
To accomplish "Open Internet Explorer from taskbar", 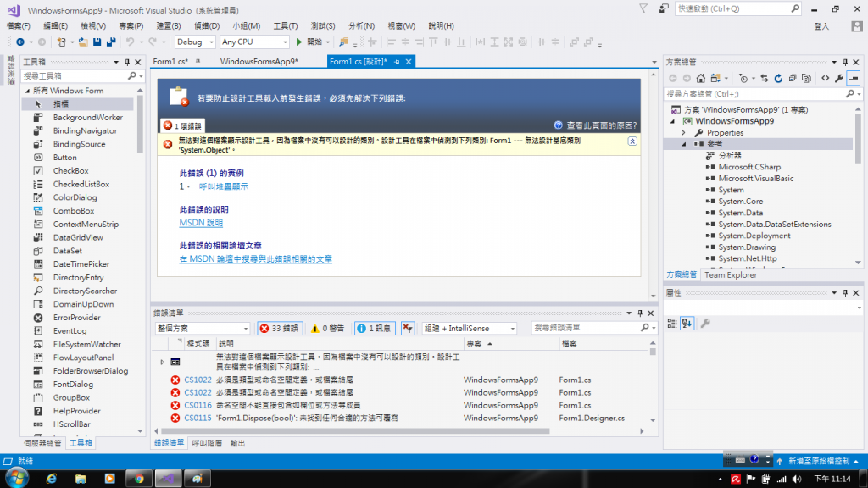I will [52, 479].
